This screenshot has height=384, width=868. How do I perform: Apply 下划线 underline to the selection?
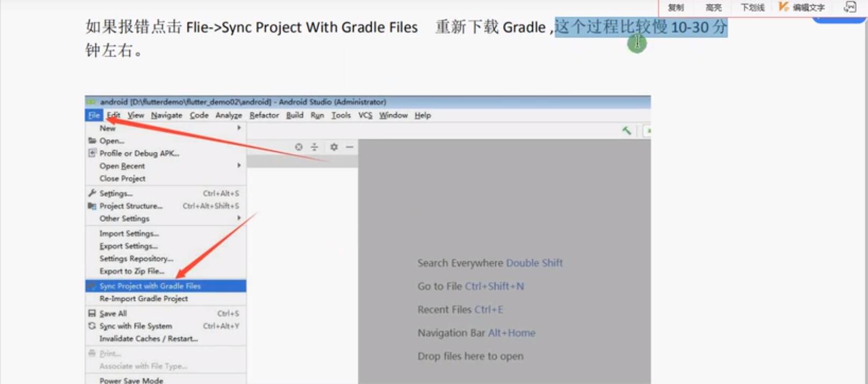(752, 8)
